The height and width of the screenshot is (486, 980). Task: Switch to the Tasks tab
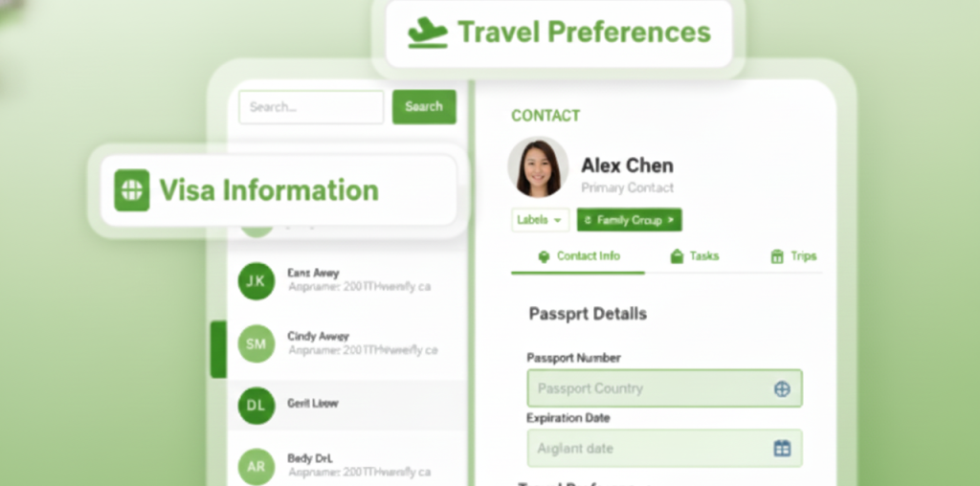[695, 256]
